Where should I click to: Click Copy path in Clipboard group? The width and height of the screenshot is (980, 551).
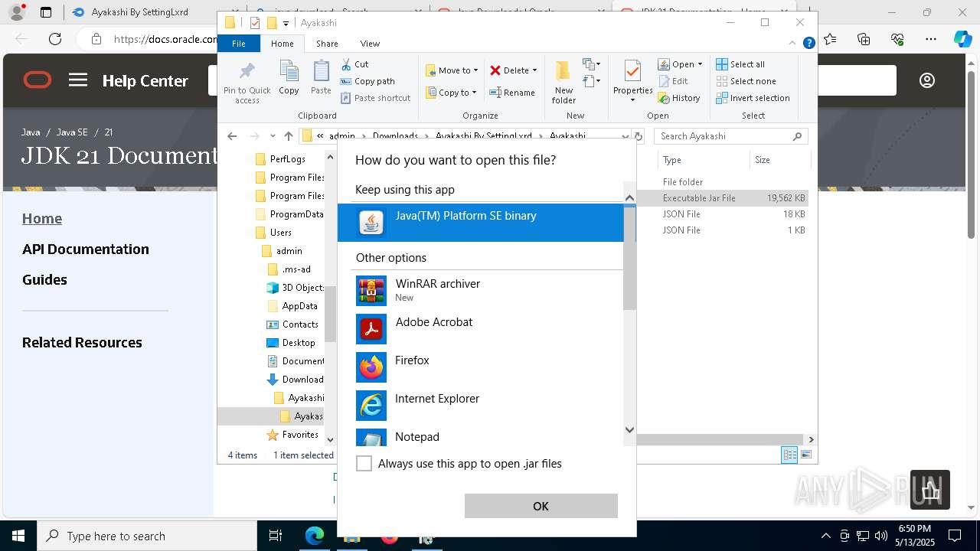click(x=367, y=81)
